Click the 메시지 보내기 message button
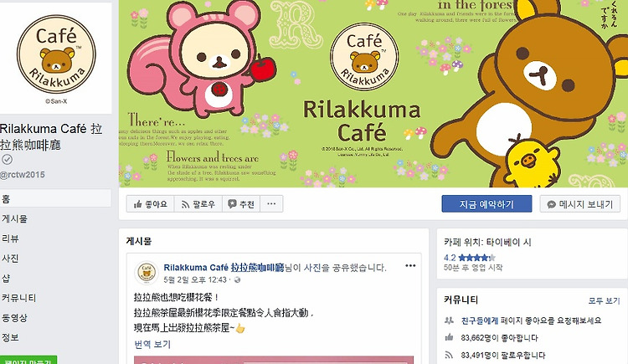This screenshot has height=364, width=628. tap(580, 204)
